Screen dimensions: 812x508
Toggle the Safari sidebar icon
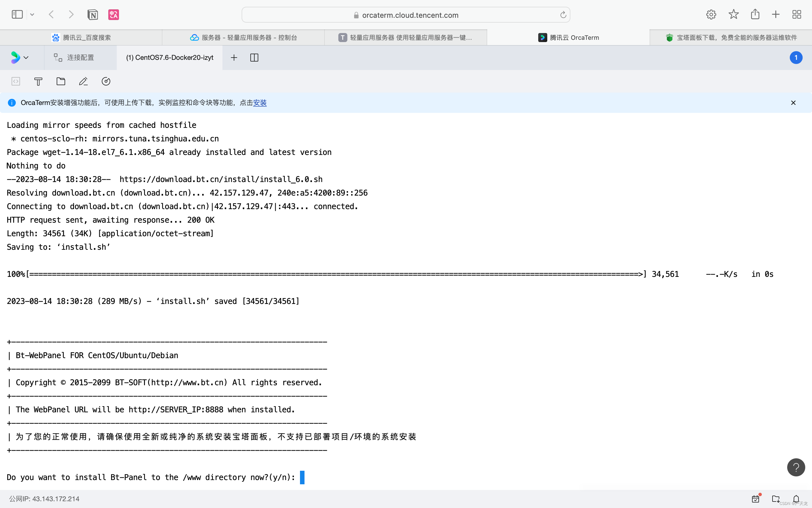17,14
